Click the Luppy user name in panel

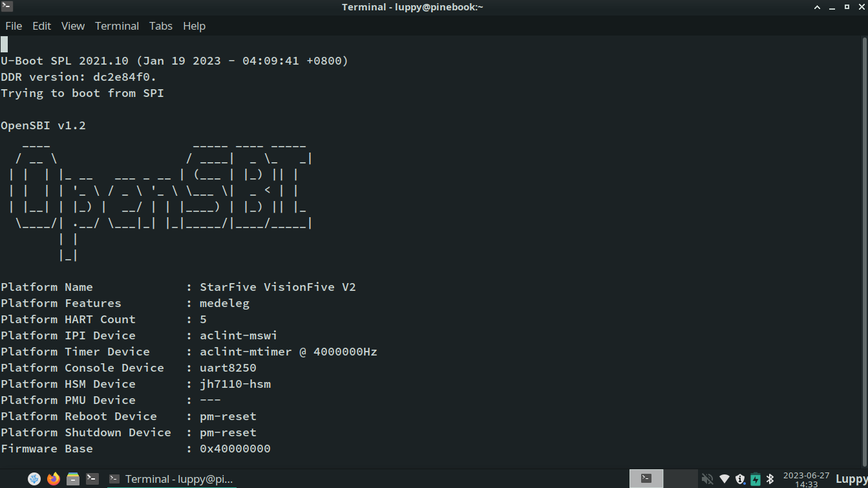852,479
